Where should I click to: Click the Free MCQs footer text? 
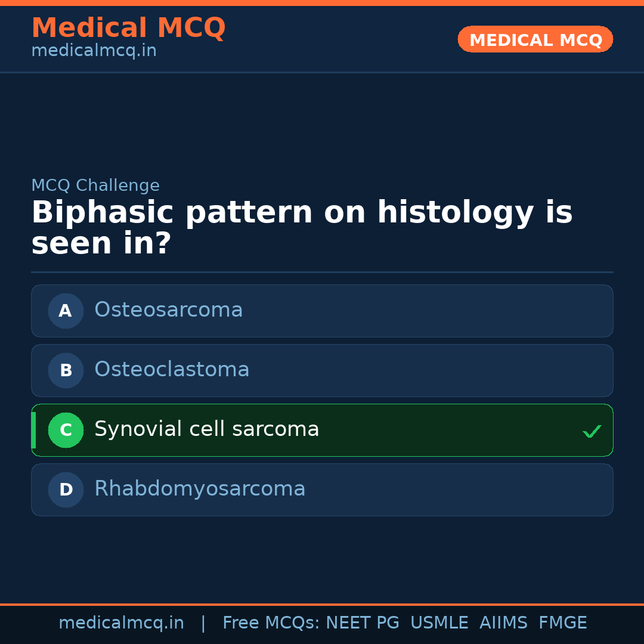(271, 623)
